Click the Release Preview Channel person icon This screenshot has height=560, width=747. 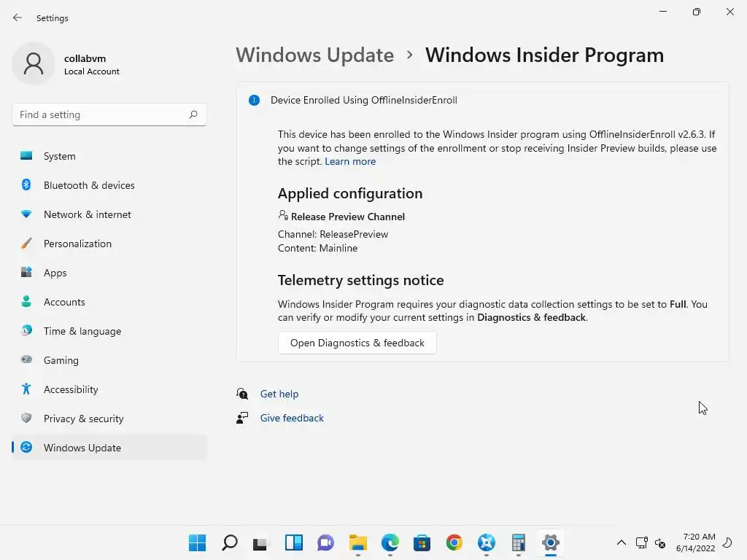point(283,215)
